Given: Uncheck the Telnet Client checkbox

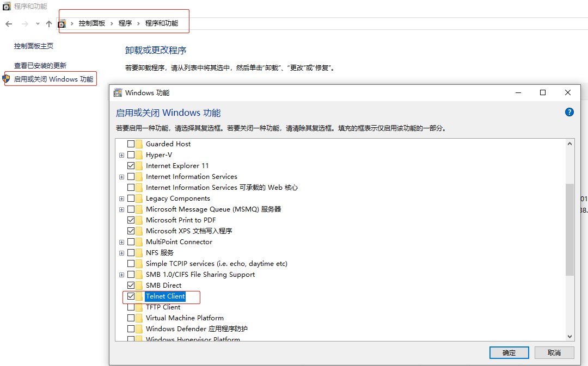Looking at the screenshot, I should pos(131,296).
